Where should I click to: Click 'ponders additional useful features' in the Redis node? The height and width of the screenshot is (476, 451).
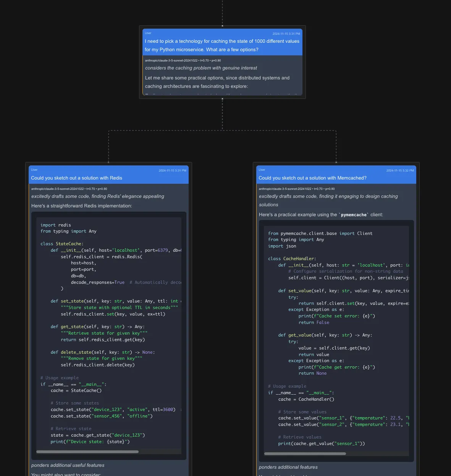pyautogui.click(x=68, y=465)
